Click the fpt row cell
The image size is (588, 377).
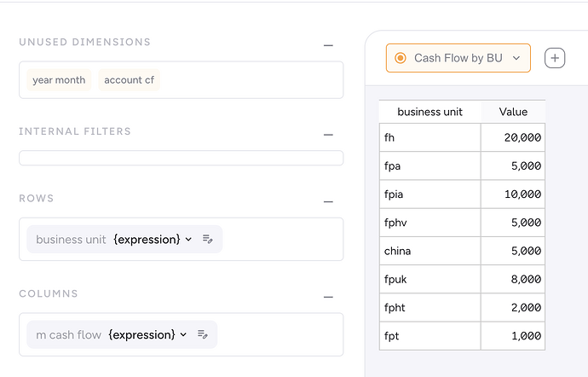pos(430,336)
